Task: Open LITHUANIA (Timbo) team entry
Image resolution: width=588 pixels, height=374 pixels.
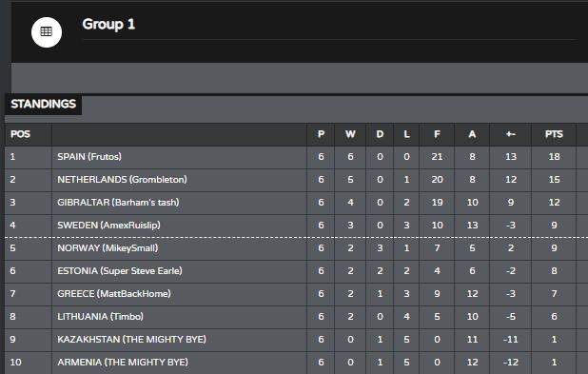Action: [x=100, y=317]
